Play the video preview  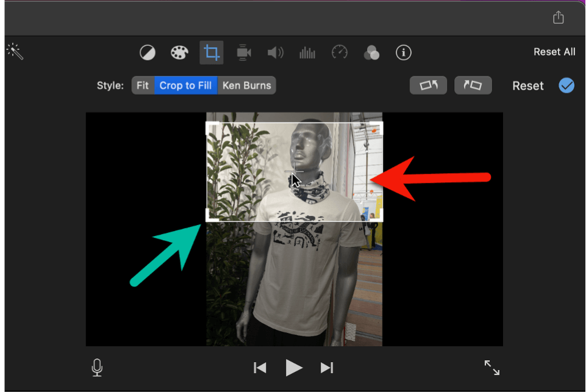294,368
